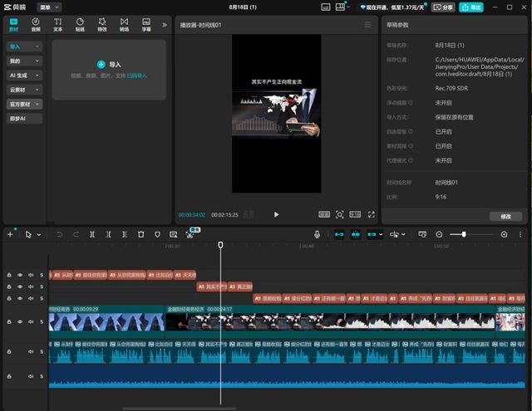Click the undo arrow icon

[59, 234]
